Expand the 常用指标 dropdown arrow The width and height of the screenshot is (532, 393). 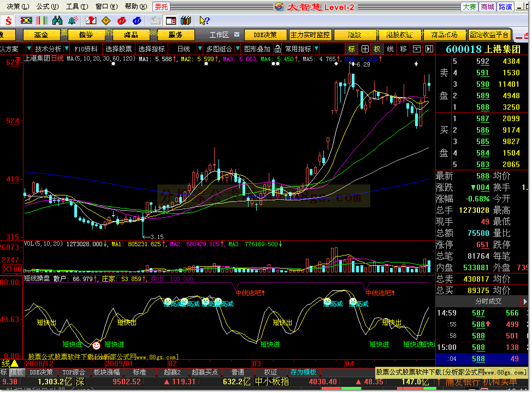point(316,49)
